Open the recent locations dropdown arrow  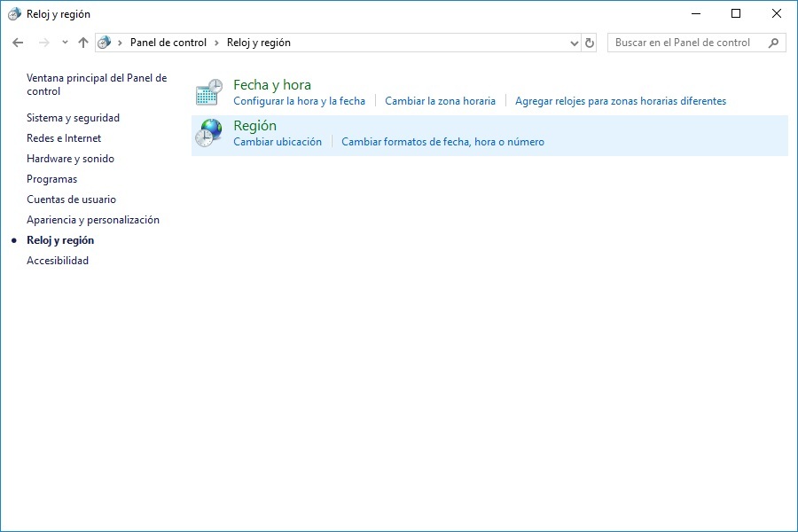pos(62,42)
